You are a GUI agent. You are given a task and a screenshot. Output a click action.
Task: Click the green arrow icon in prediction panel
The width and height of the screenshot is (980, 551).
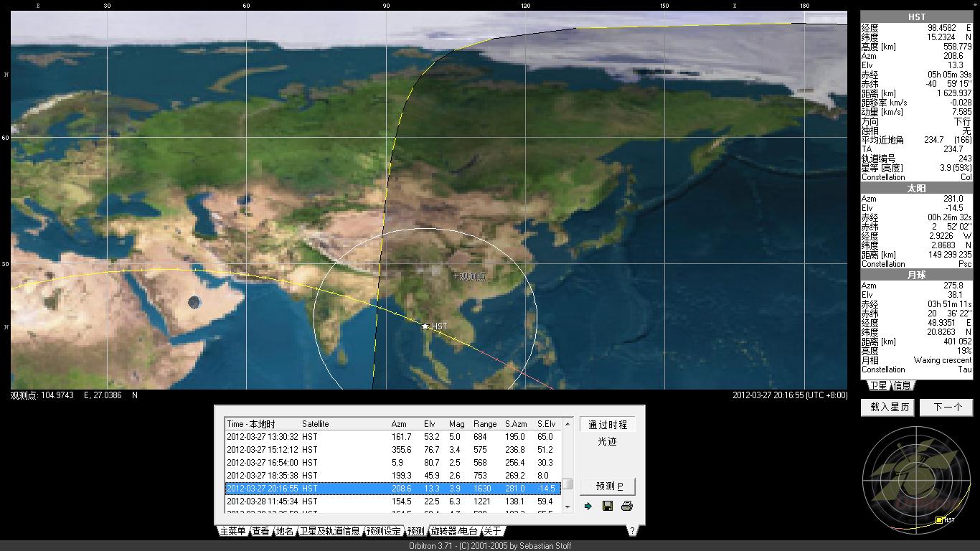(x=588, y=507)
